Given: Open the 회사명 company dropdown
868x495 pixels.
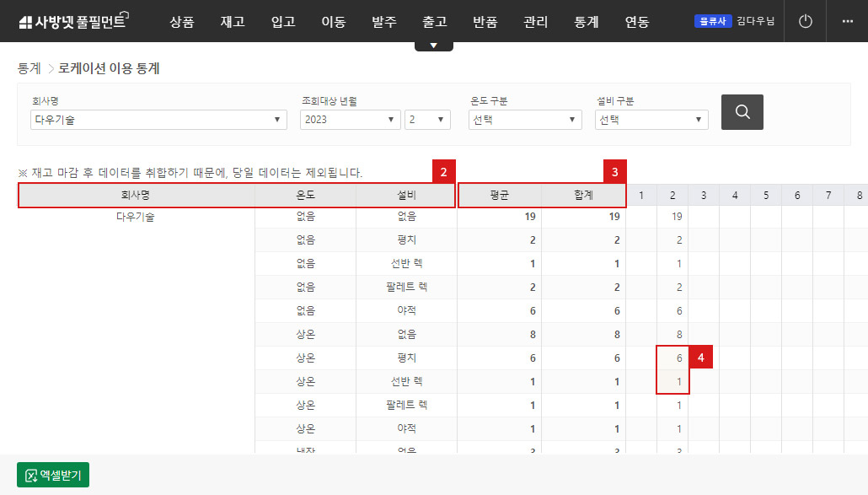Looking at the screenshot, I should [x=158, y=120].
